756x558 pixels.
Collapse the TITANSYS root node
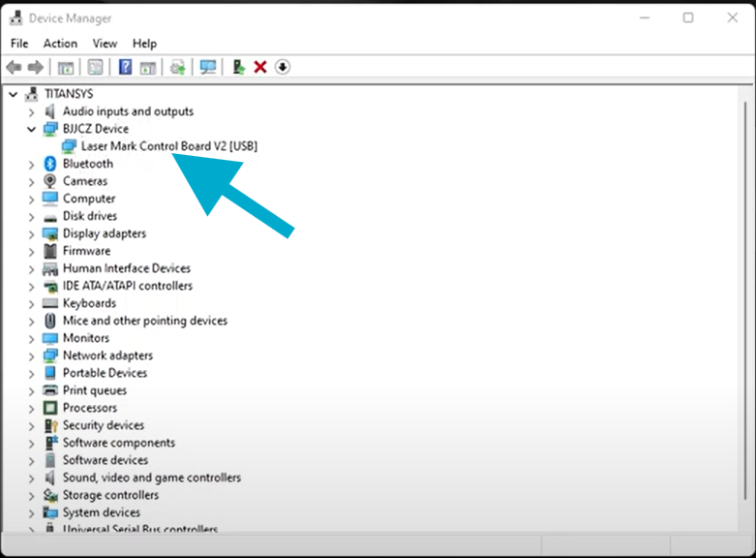(x=14, y=94)
